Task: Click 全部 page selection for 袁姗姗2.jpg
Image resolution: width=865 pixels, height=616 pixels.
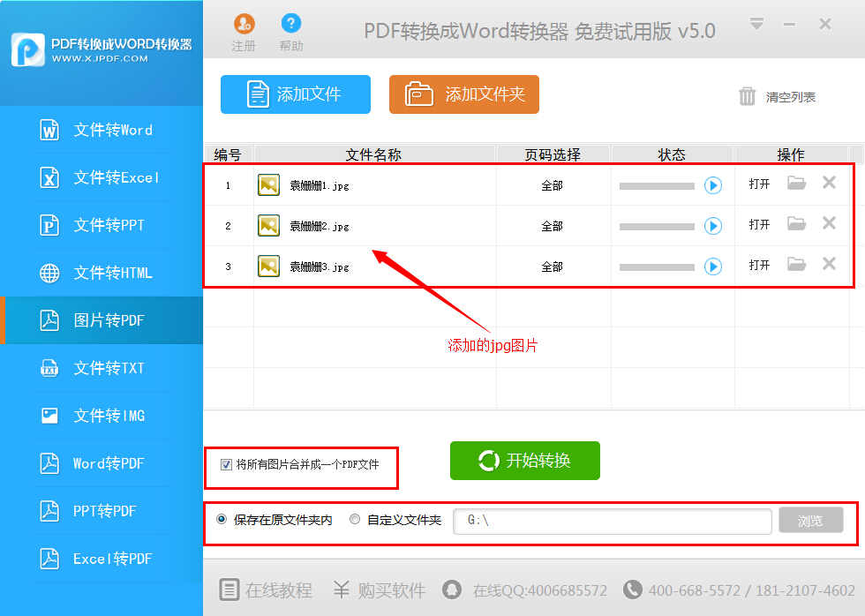Action: (x=553, y=226)
